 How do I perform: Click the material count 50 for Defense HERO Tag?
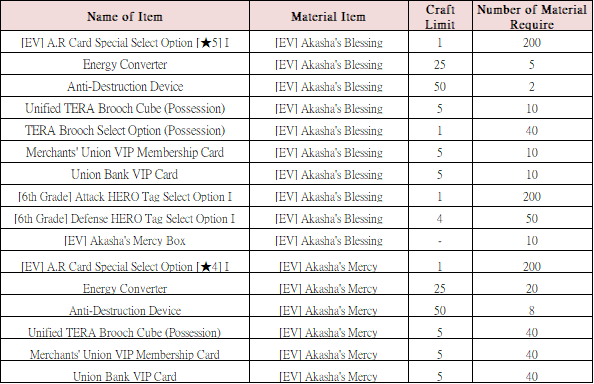[x=532, y=219]
